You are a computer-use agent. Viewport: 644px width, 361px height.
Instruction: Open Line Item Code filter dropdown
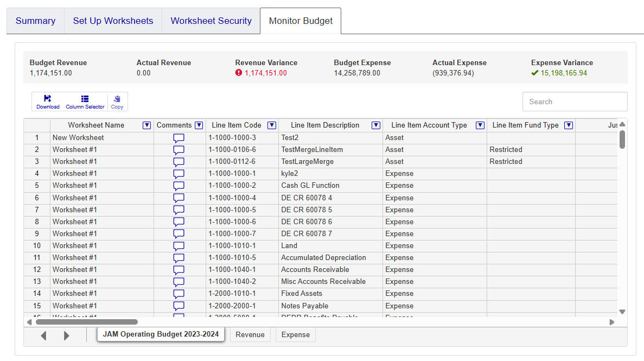click(272, 125)
